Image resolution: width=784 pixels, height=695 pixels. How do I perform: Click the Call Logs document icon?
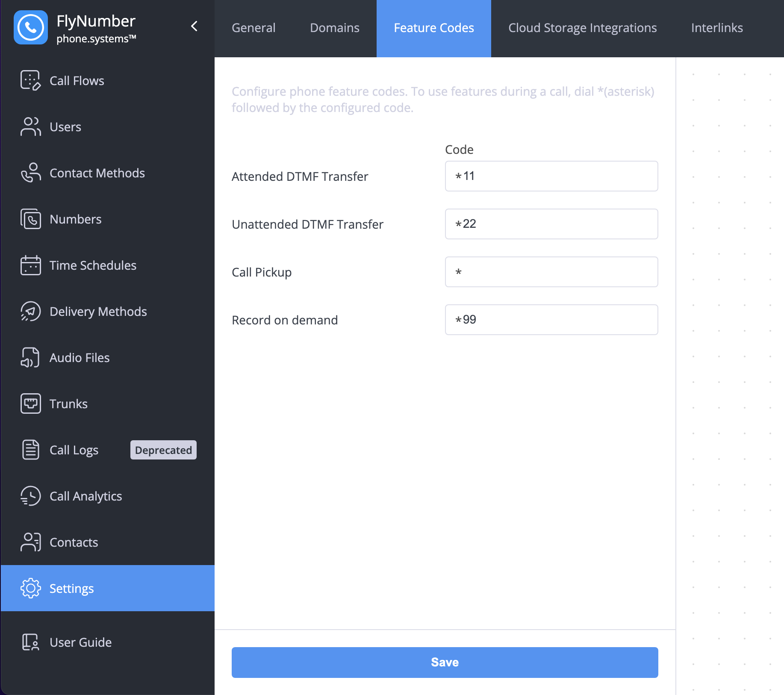coord(31,450)
